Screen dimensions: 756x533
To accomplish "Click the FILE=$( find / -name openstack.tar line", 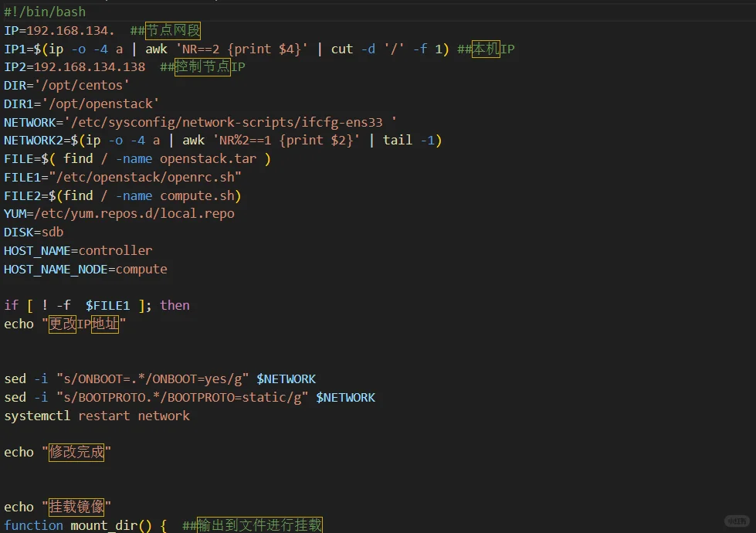I will [x=137, y=158].
